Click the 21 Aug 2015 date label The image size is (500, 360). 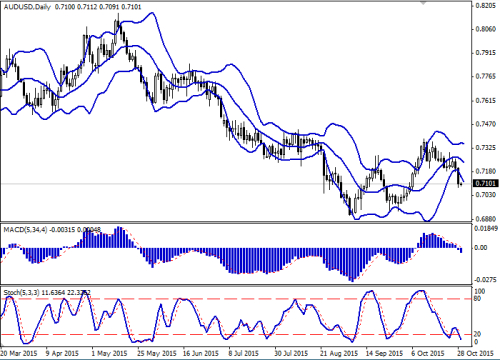point(339,353)
